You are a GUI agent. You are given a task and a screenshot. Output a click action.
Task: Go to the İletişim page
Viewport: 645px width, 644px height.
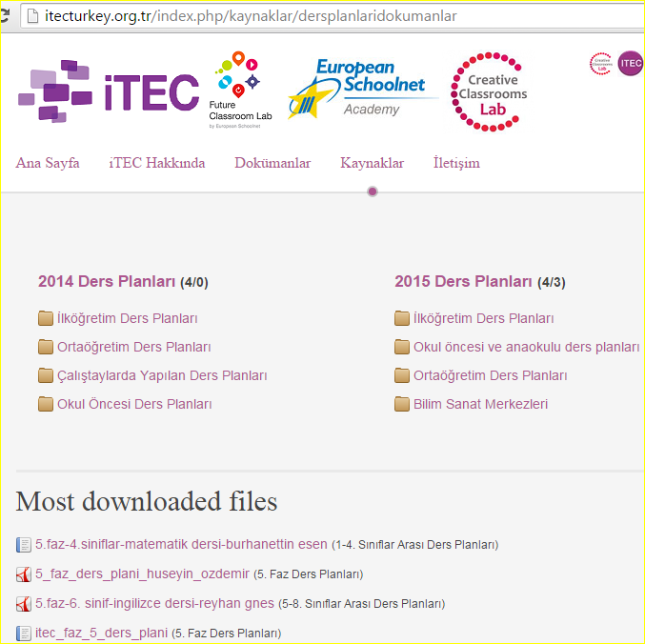[456, 163]
